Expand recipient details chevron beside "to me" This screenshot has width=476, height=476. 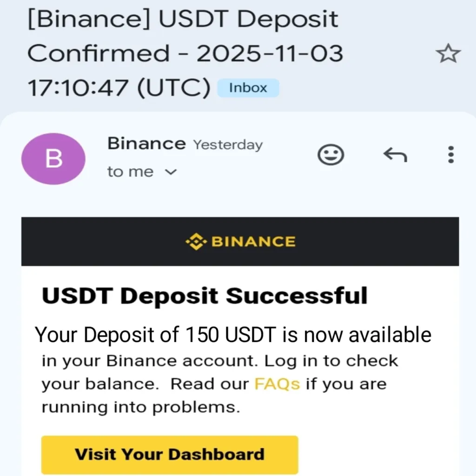(171, 172)
